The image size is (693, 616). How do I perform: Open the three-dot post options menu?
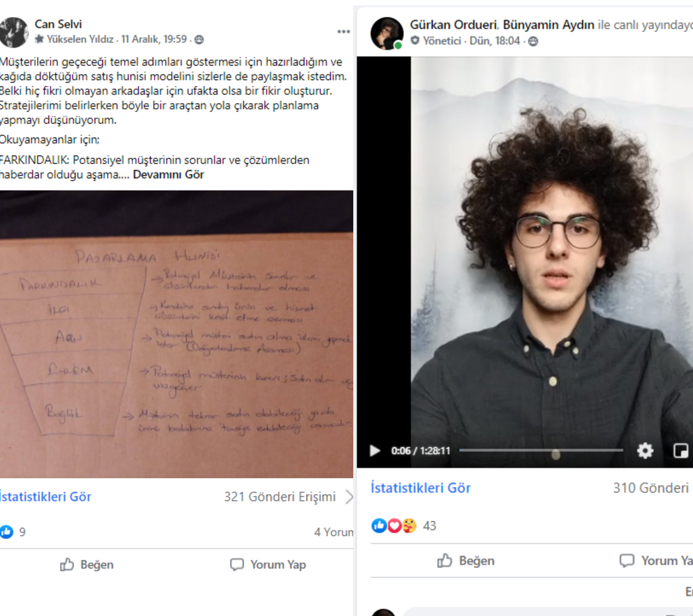point(344,32)
